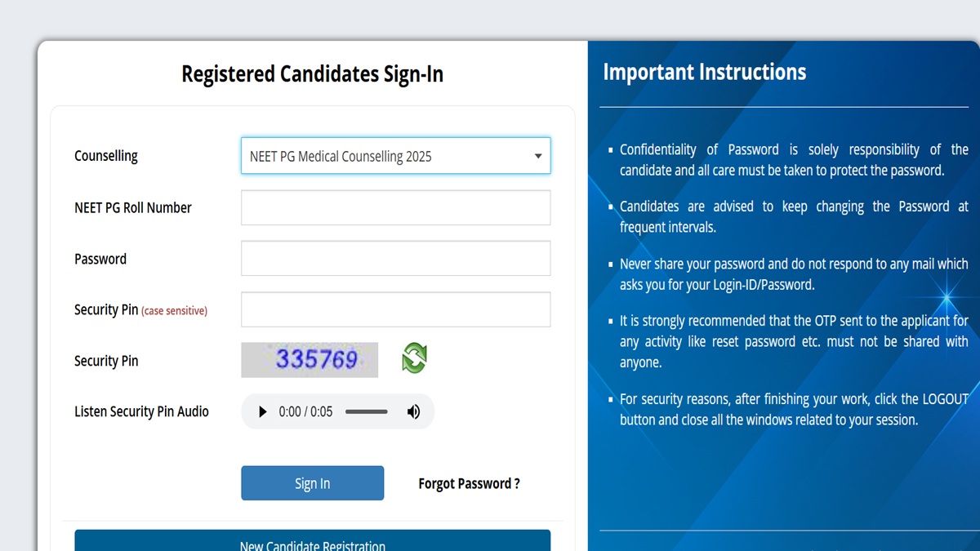Select the NEET PG Medical Counselling 2025 text
The image size is (980, 551).
click(341, 157)
